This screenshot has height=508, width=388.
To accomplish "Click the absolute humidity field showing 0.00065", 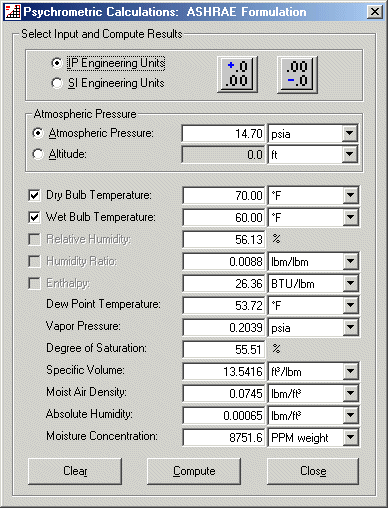I will [x=224, y=415].
